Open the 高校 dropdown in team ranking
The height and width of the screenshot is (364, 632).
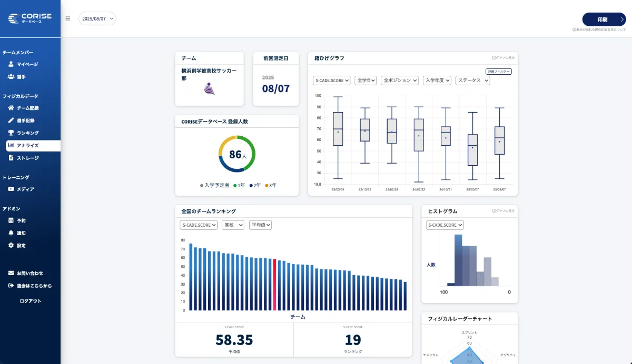pos(233,225)
